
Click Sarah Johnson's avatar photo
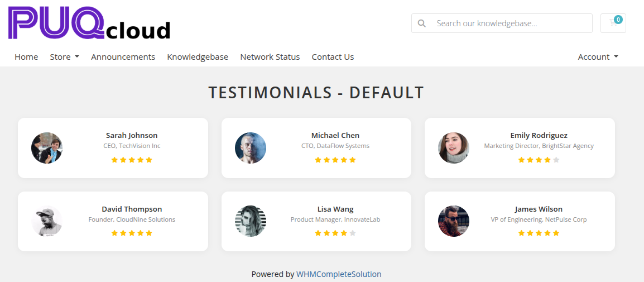(47, 148)
